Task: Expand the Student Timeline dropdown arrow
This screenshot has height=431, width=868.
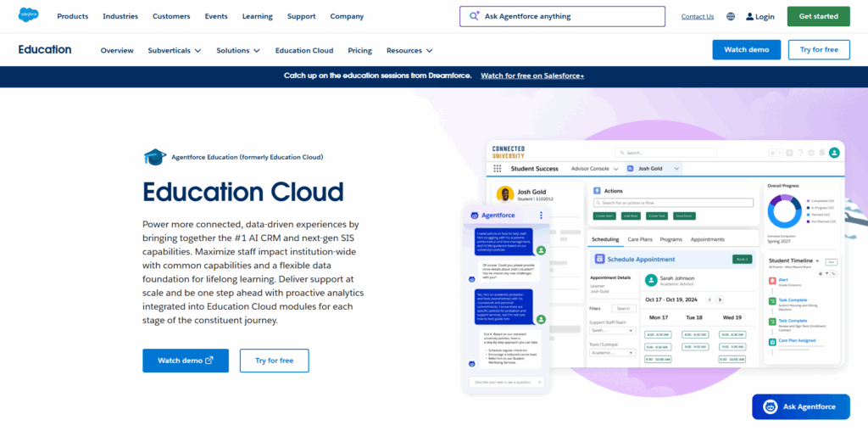Action: pos(817,261)
